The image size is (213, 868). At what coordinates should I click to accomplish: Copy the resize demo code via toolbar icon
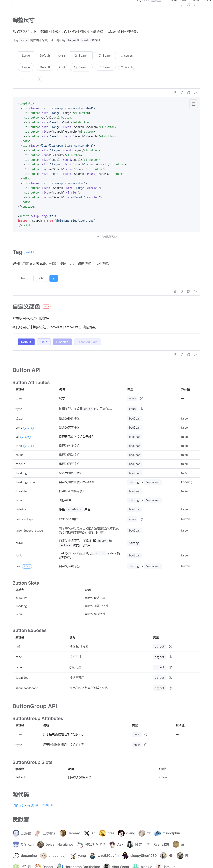[188, 93]
